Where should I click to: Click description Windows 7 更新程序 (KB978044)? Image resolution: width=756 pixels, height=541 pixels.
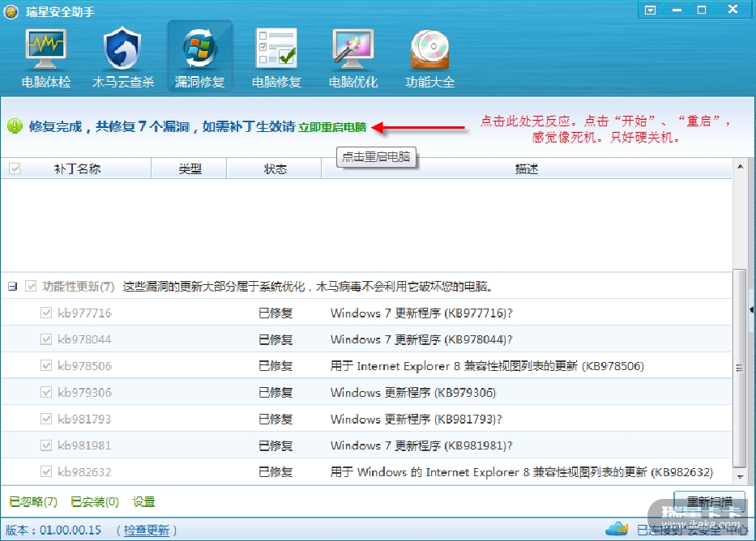pyautogui.click(x=421, y=339)
